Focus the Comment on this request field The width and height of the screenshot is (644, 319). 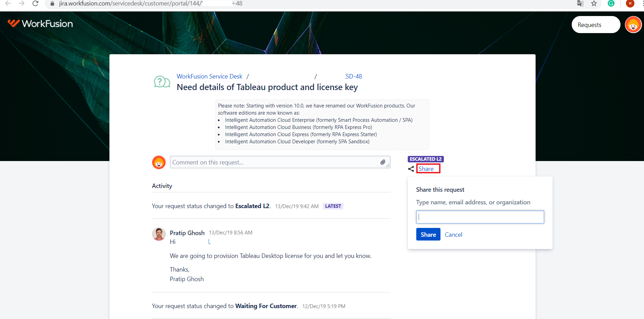280,162
